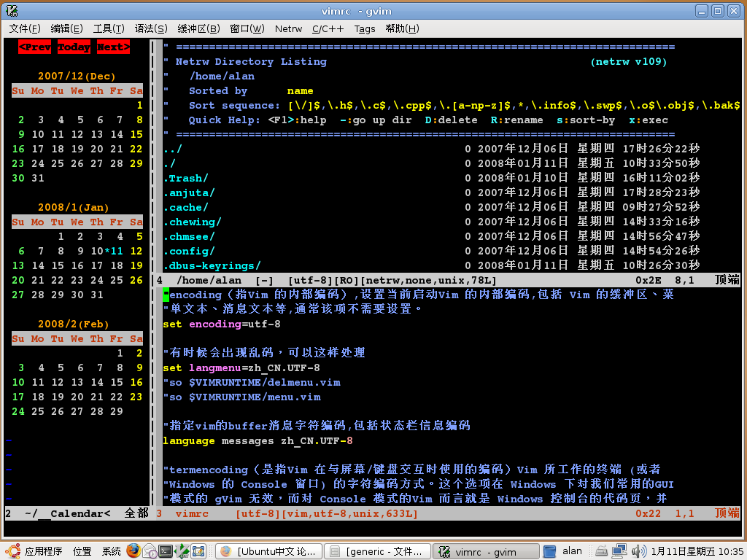Open the screenshot tool launcher icon
The width and height of the screenshot is (747, 560).
click(198, 551)
